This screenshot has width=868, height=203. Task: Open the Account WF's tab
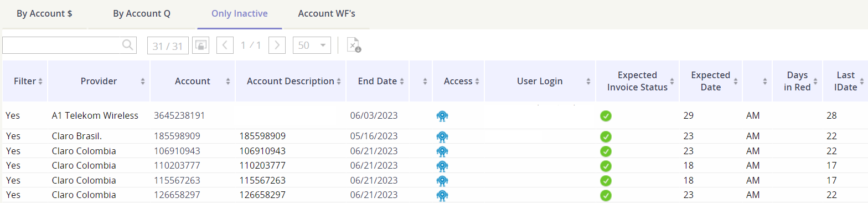pos(327,13)
